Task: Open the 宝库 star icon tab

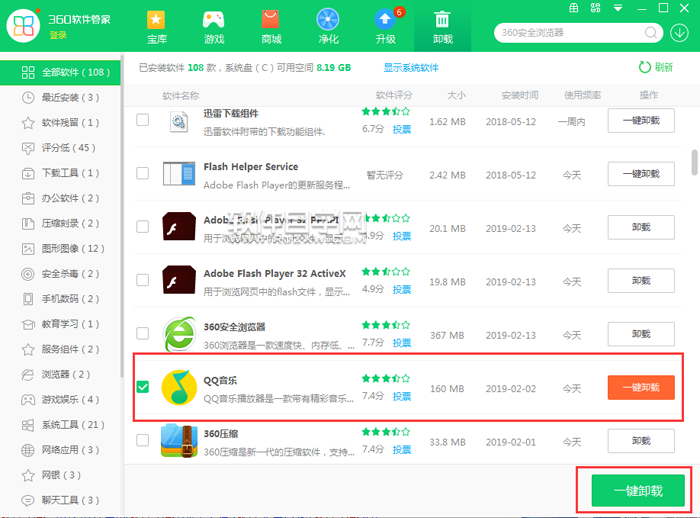Action: coord(156,27)
